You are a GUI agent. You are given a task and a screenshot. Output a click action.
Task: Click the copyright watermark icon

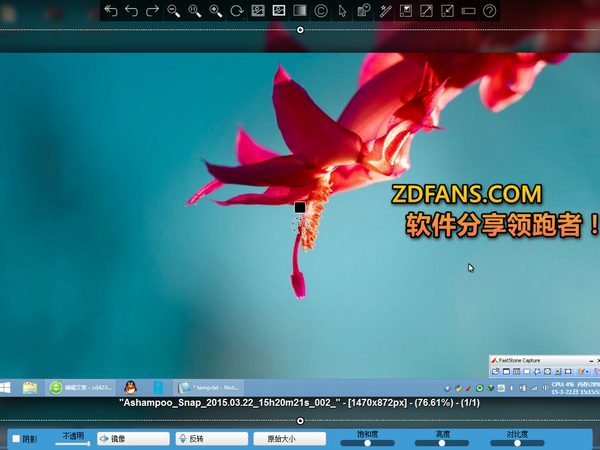pyautogui.click(x=321, y=11)
